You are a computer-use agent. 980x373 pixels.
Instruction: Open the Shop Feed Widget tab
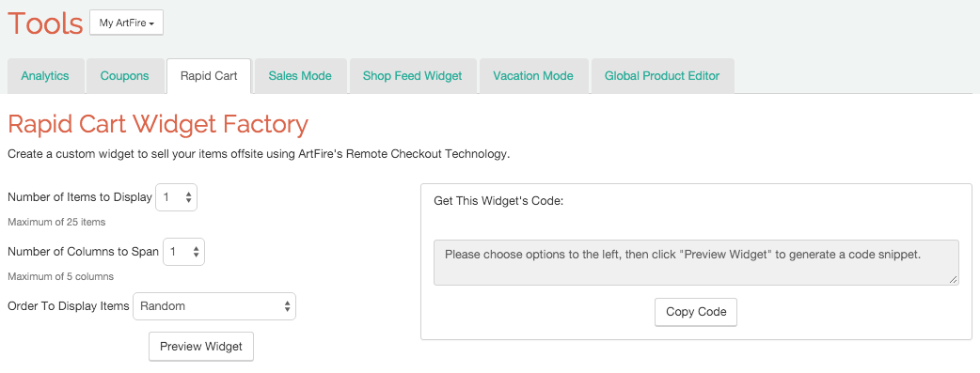click(x=413, y=76)
